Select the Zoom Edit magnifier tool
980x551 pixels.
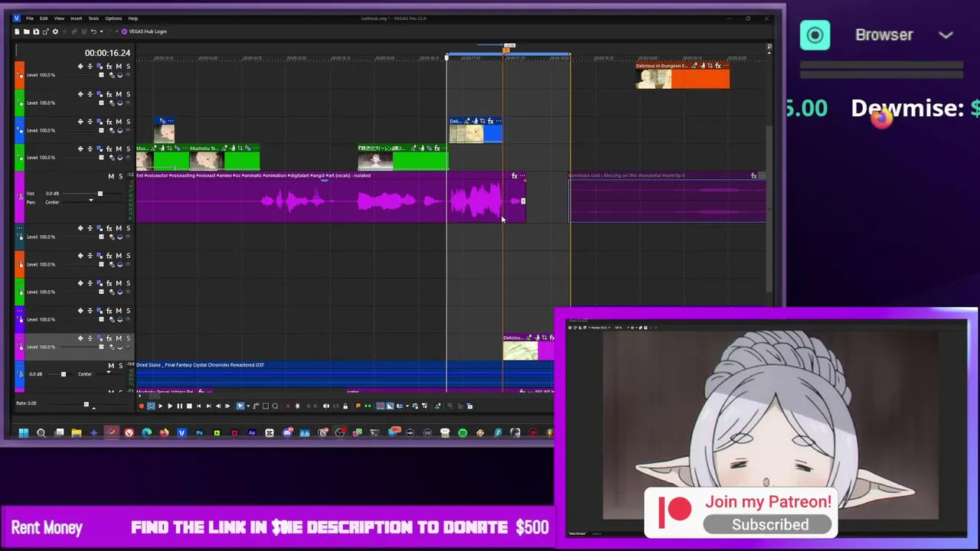click(275, 406)
